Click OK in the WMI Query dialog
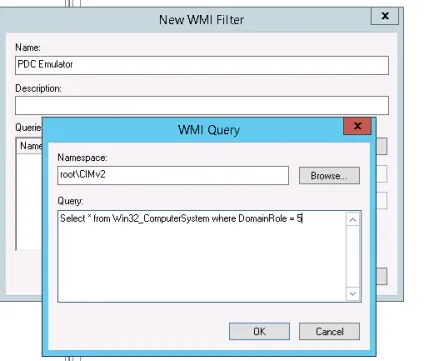This screenshot has height=361, width=424. click(259, 331)
